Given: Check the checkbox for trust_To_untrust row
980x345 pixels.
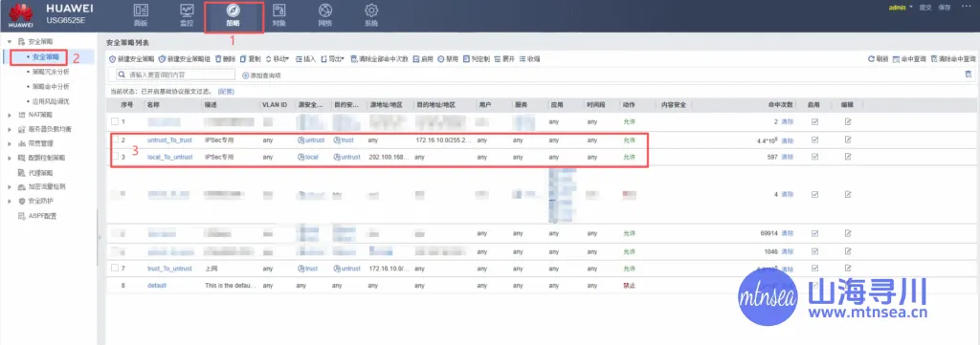Looking at the screenshot, I should point(115,269).
